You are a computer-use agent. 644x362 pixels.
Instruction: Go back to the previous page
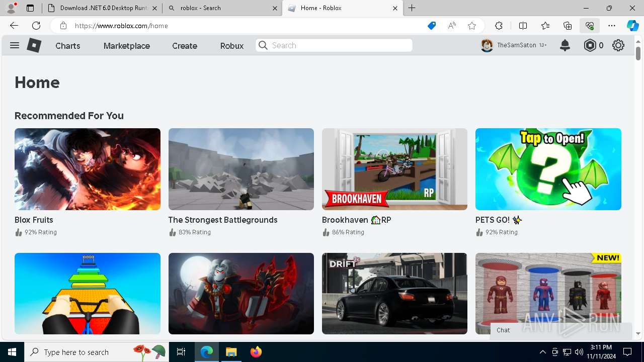(x=14, y=26)
